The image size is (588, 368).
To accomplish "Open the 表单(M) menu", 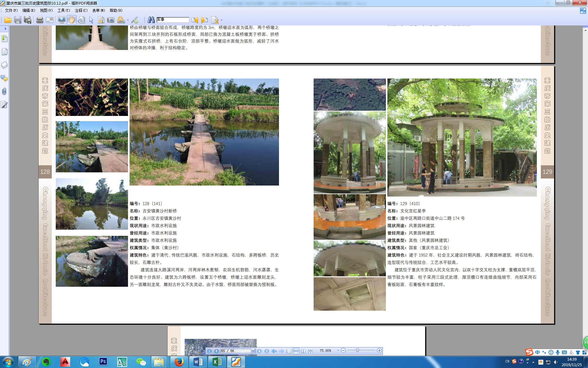I will click(x=99, y=10).
